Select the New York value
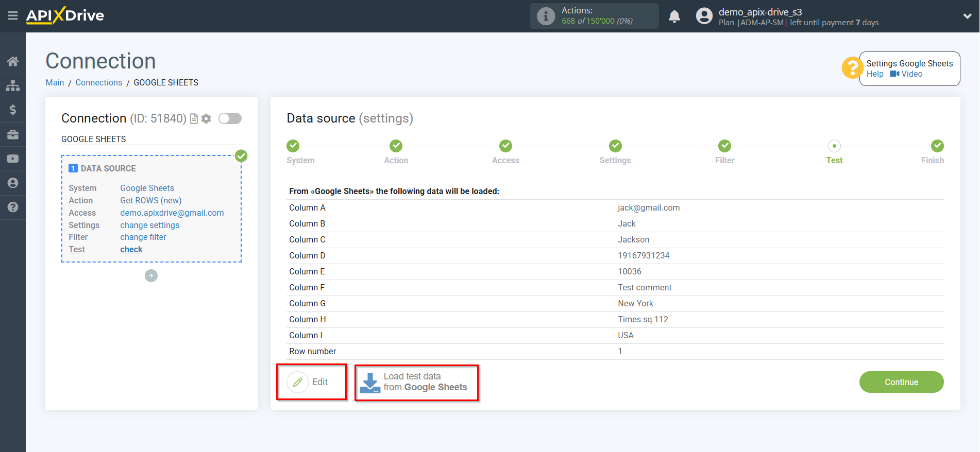Screen dimensions: 980x452 pos(635,304)
